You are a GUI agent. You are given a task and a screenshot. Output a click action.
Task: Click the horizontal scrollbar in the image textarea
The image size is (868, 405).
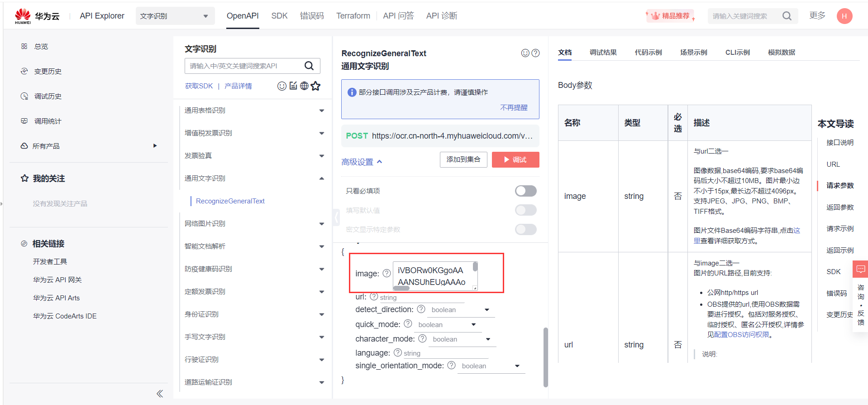[401, 288]
